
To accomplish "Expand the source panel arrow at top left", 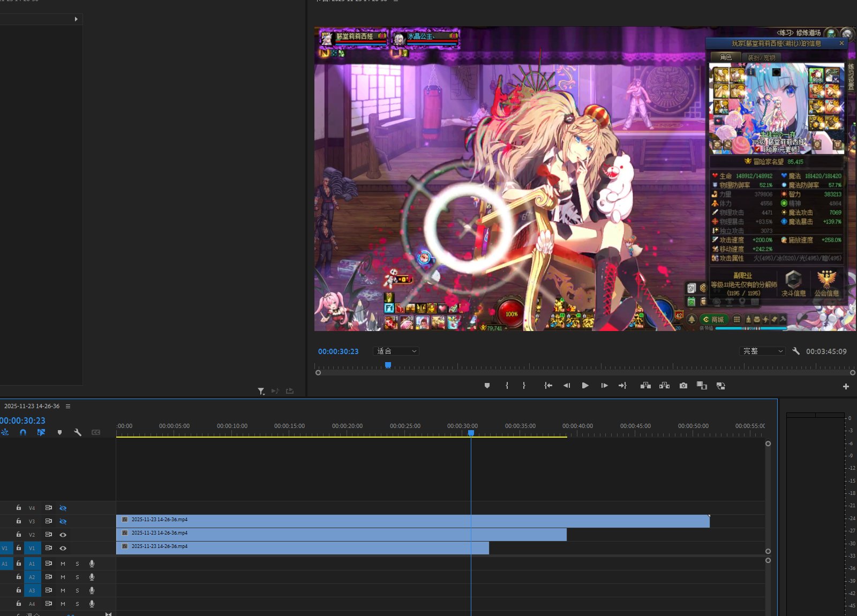I will coord(76,19).
